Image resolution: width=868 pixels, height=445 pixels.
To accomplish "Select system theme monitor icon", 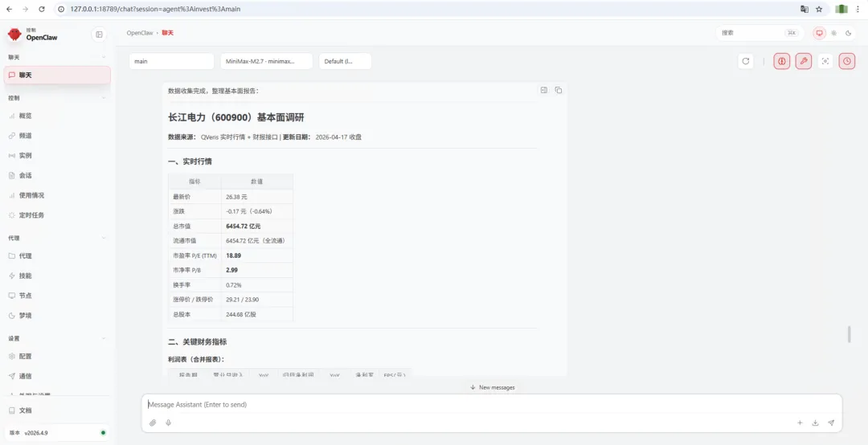I will click(819, 33).
